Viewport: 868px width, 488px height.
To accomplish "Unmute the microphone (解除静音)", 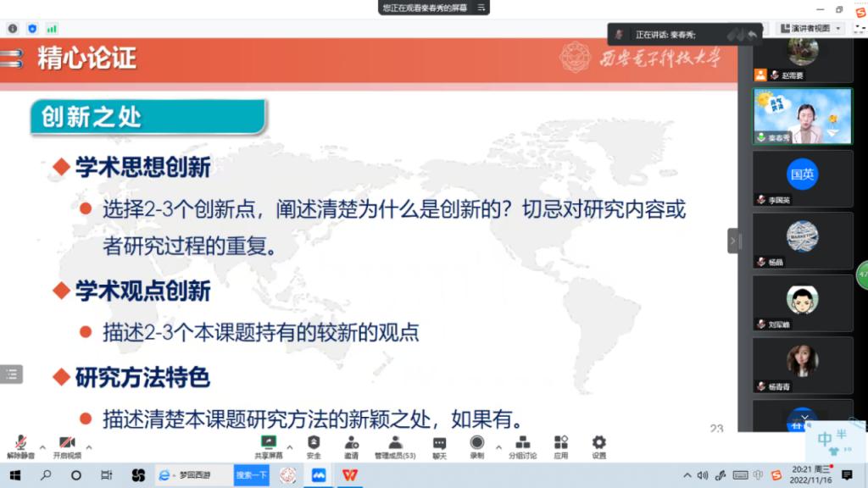I will (20, 446).
